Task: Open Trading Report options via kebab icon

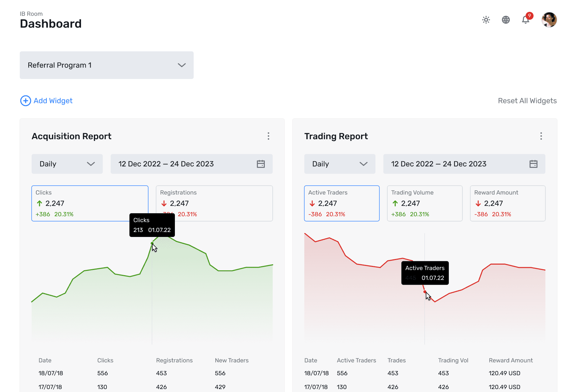Action: (541, 136)
